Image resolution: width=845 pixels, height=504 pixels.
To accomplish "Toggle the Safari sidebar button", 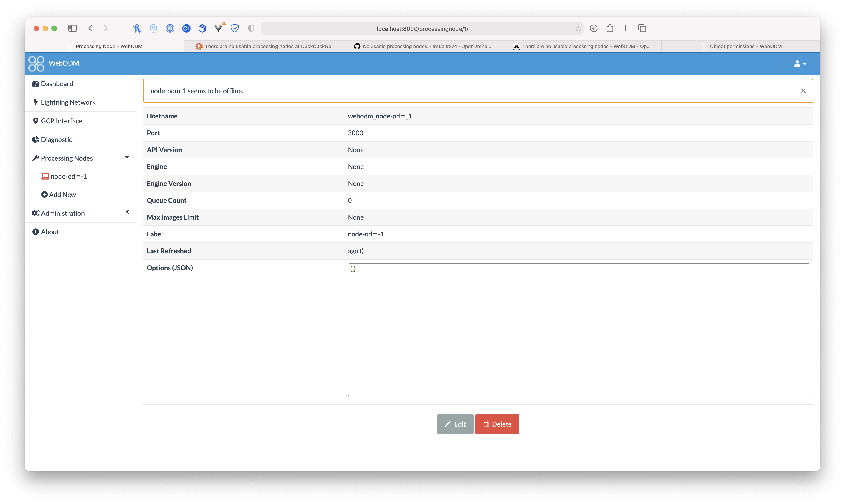I will [72, 28].
